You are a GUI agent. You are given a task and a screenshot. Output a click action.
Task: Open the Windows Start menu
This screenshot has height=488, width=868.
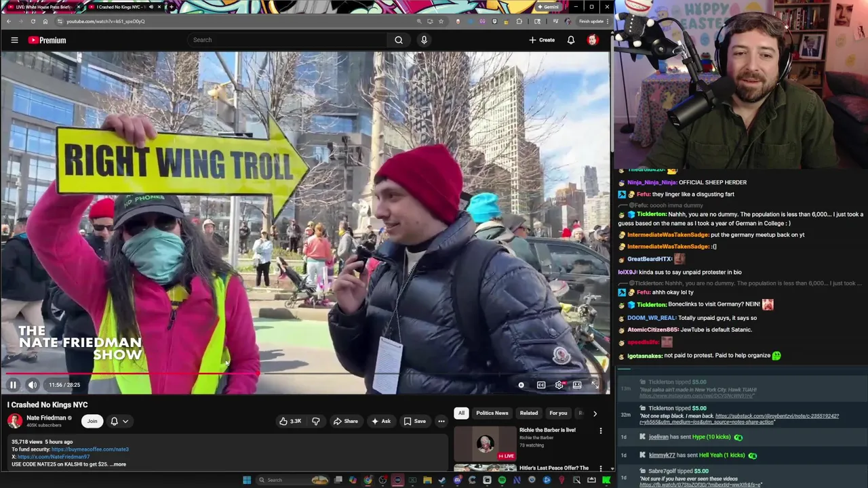247,480
